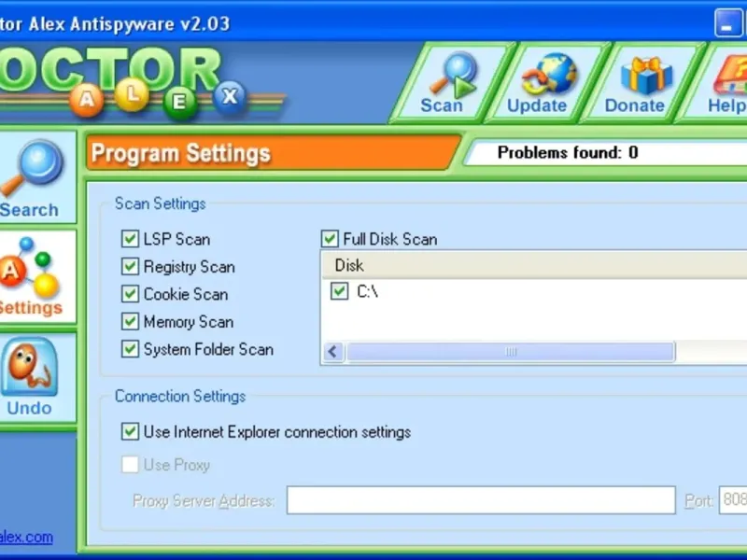
Task: Disable Use Internet Explorer connection settings
Action: (130, 431)
